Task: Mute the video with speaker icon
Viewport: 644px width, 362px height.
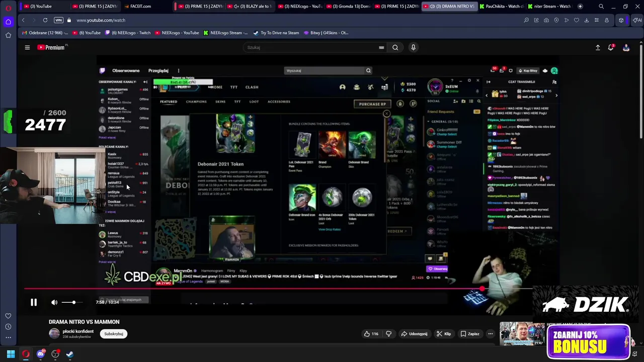Action: click(54, 302)
